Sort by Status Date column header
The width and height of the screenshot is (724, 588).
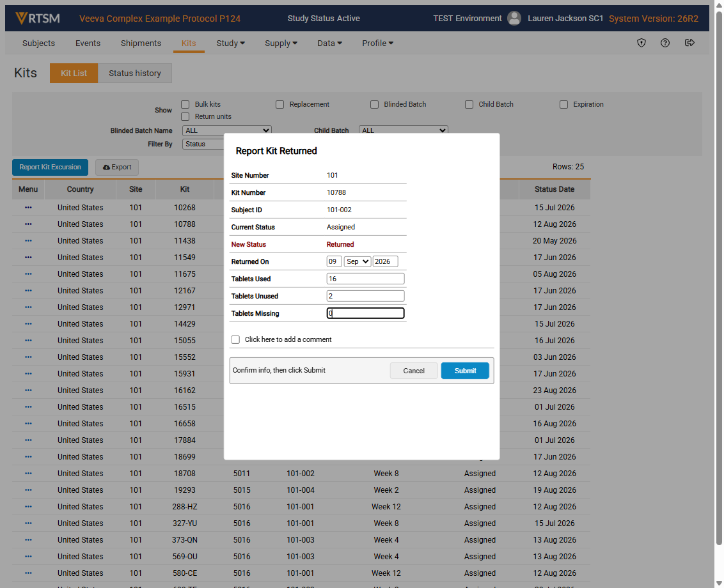555,189
